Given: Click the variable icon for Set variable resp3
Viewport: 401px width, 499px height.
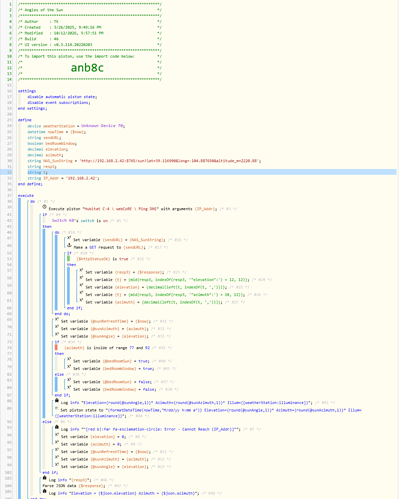Looking at the screenshot, I should click(81, 270).
